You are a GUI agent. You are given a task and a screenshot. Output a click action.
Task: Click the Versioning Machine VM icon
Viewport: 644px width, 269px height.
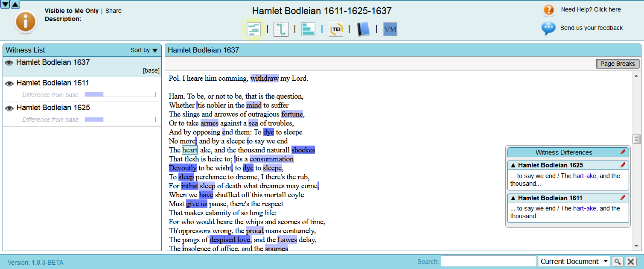[390, 29]
